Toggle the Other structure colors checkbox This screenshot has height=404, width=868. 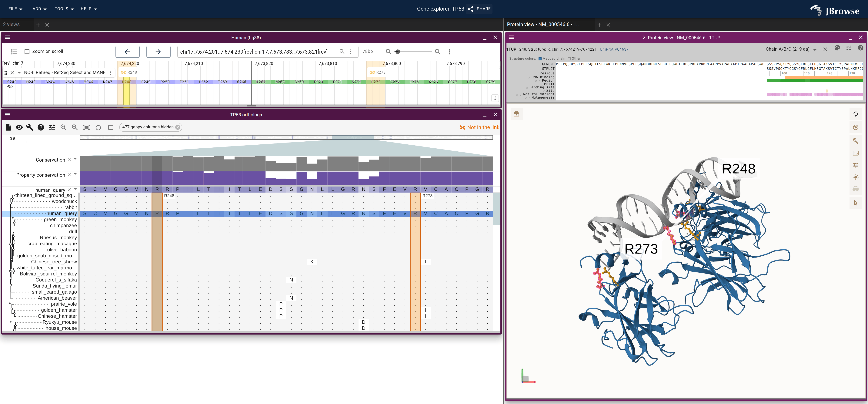pos(569,59)
